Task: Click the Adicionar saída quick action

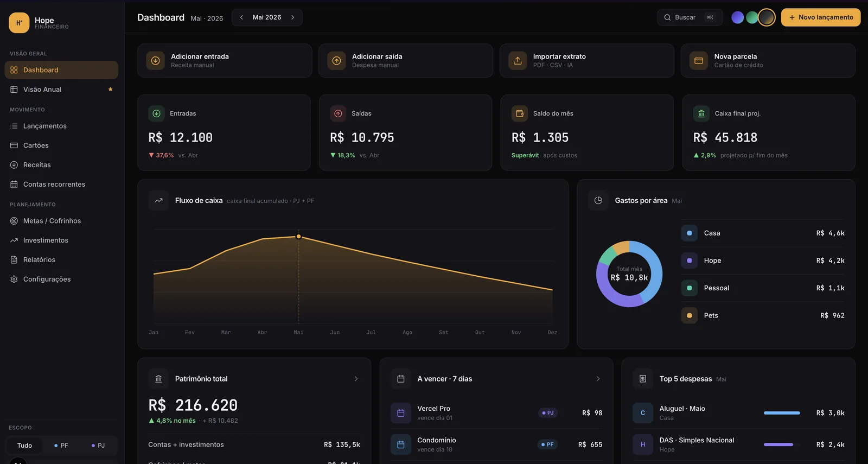Action: (x=406, y=61)
